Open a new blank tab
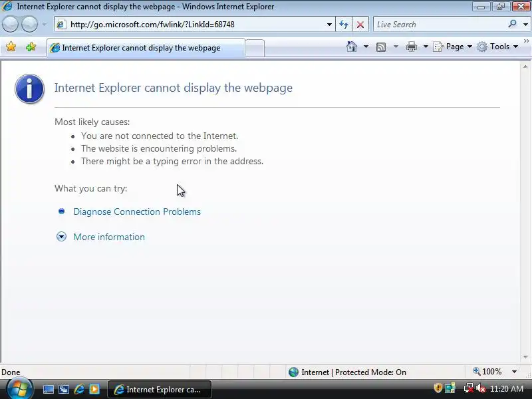 (255, 48)
